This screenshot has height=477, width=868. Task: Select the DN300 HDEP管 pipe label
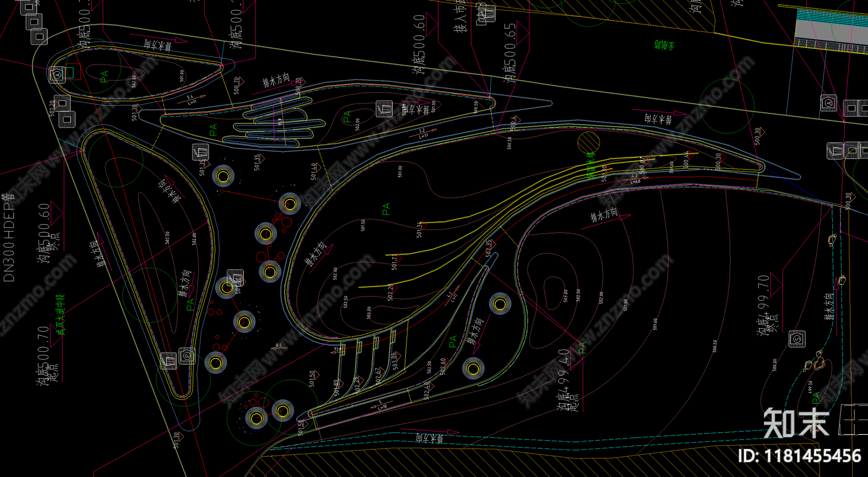[x=9, y=238]
